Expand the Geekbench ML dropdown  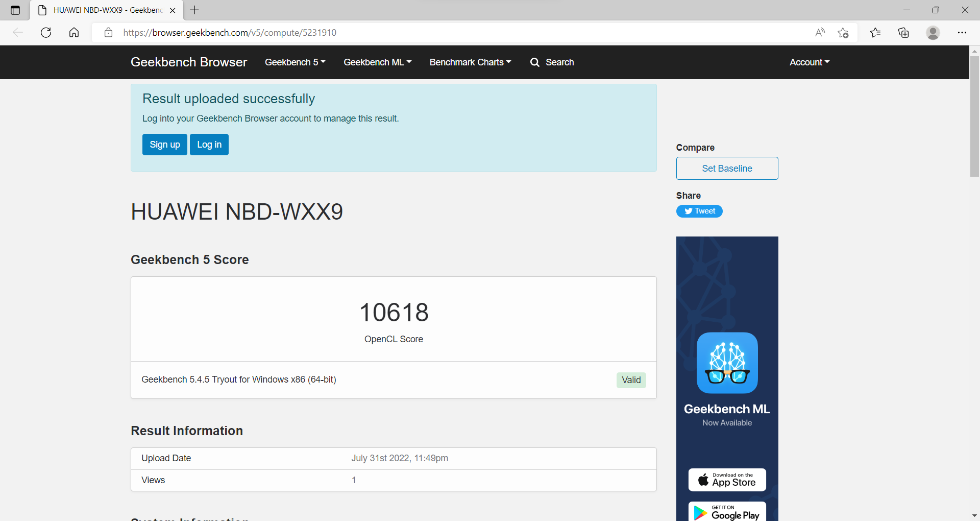(378, 62)
